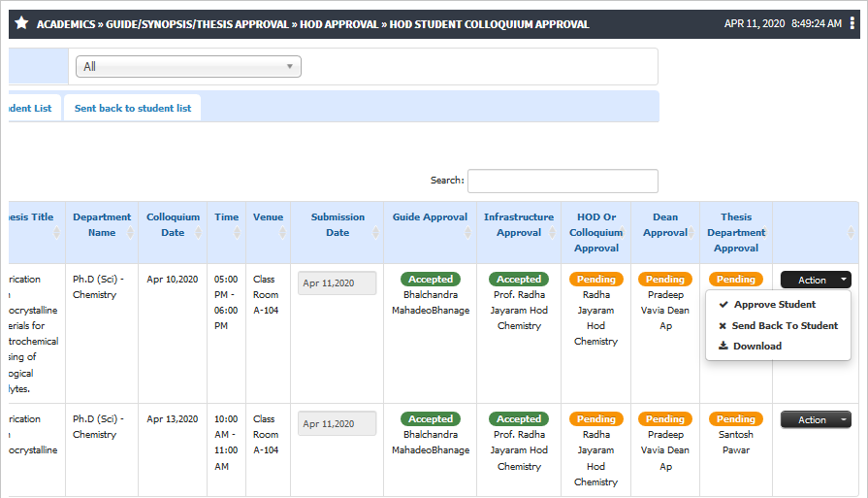This screenshot has width=868, height=498.
Task: Sort by Department Name column arrows
Action: (x=130, y=233)
